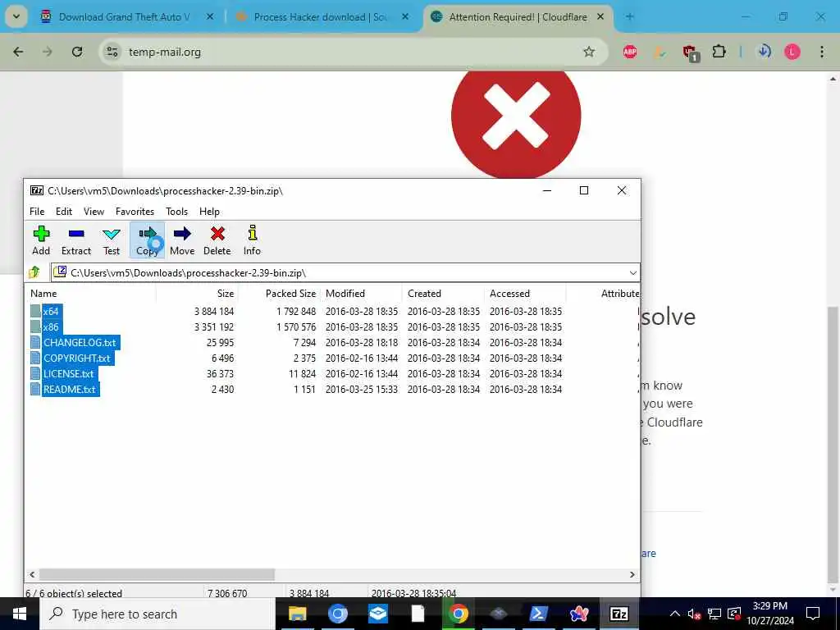
Task: Click the Add toolbar icon in 7-Zip
Action: click(x=41, y=240)
